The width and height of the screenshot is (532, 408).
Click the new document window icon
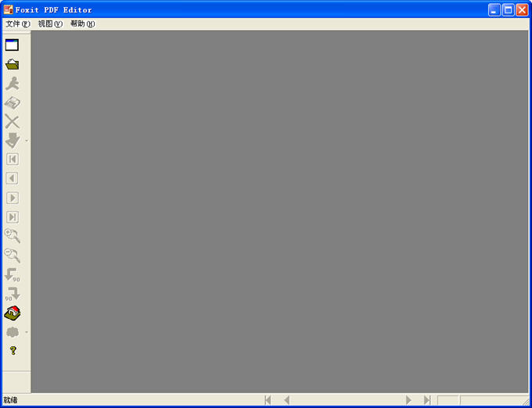pyautogui.click(x=12, y=45)
